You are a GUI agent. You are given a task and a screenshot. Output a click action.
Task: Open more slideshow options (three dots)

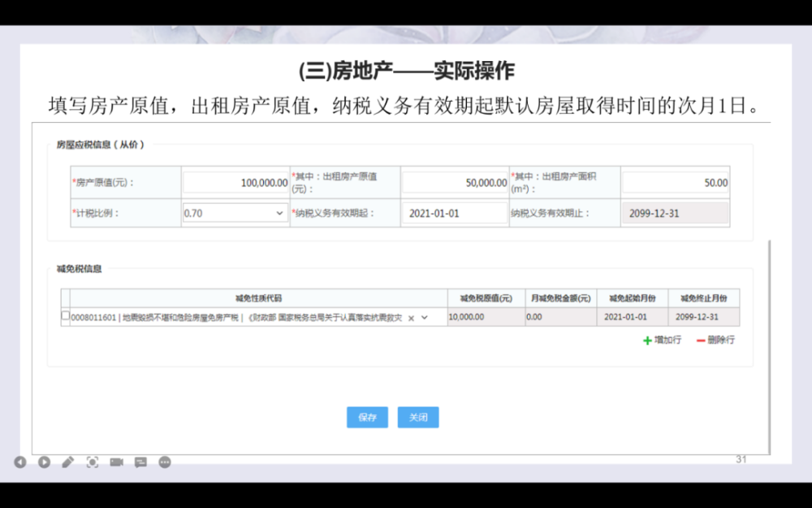(165, 462)
